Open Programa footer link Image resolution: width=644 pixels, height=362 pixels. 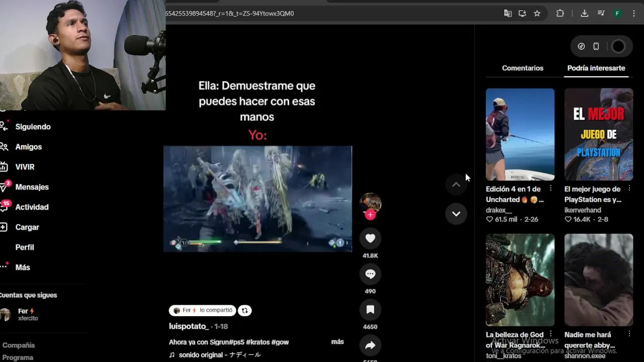(18, 357)
